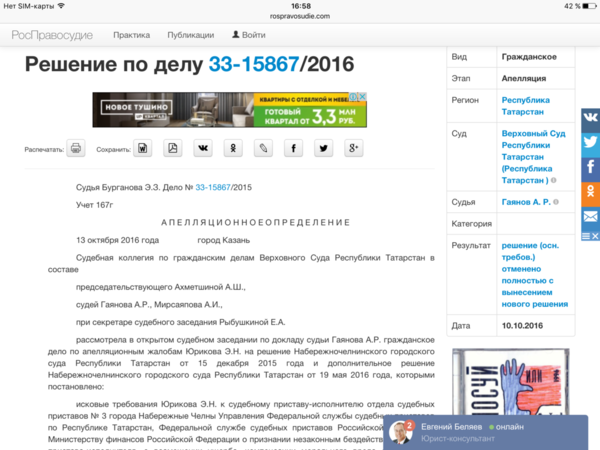The height and width of the screenshot is (450, 600).
Task: Open the РосПравосудие home logo
Action: tap(52, 34)
